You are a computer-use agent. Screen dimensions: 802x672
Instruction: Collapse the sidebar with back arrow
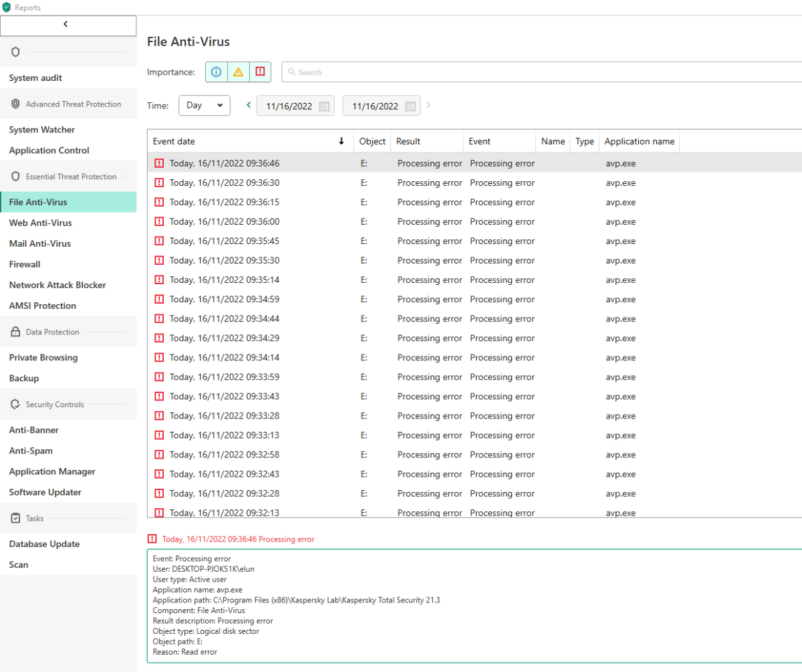tap(65, 25)
